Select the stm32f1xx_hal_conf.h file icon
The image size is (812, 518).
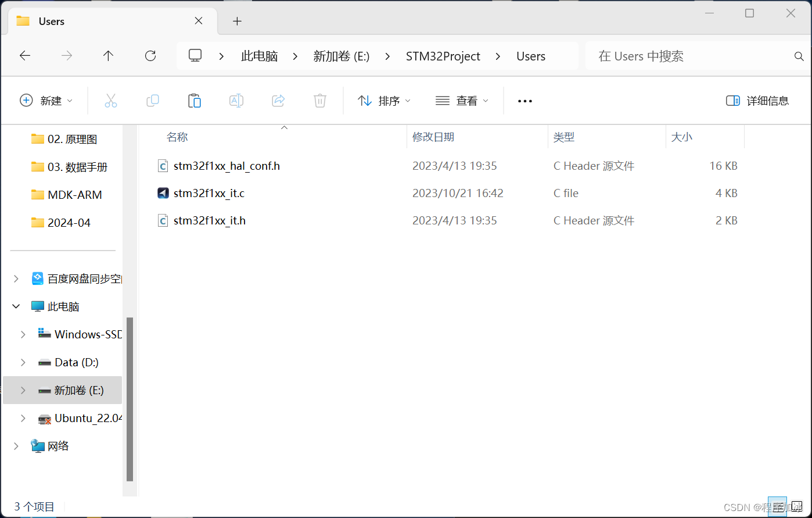(x=163, y=166)
